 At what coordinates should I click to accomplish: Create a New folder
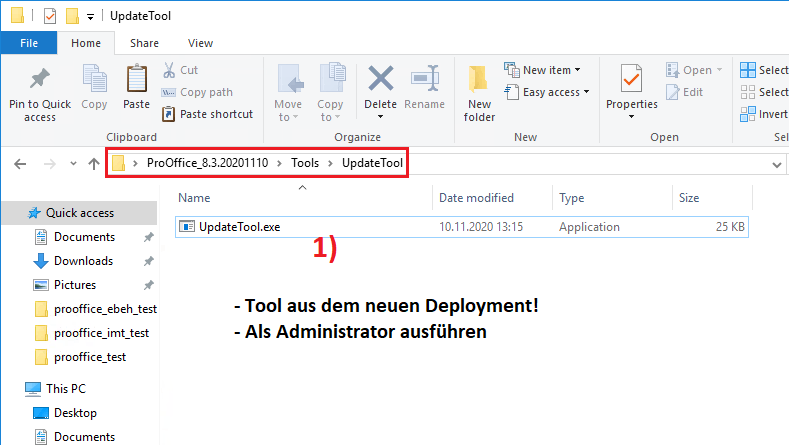(x=479, y=95)
